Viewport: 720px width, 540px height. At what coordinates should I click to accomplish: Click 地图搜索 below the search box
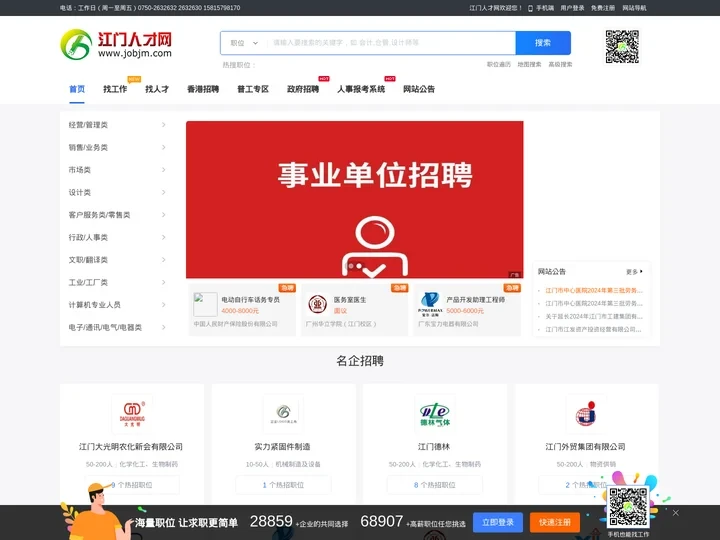(x=529, y=64)
